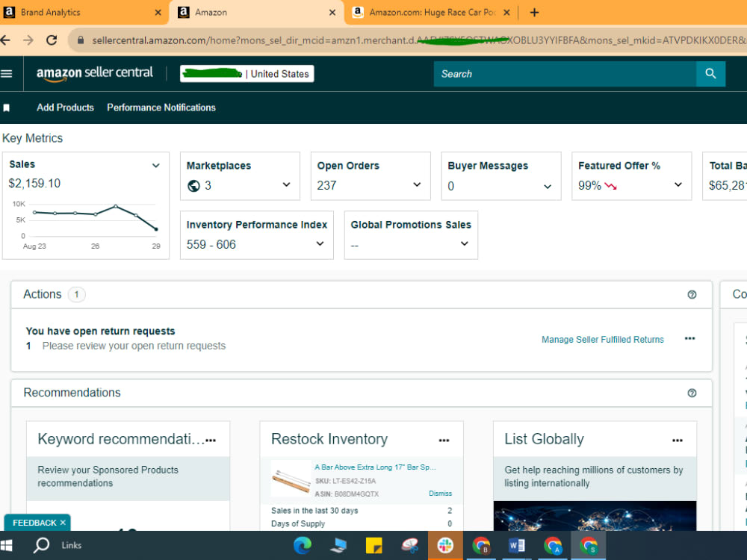Screen dimensions: 747x560
Task: Click the bookmark icon beside Add Products
Action: tap(7, 108)
